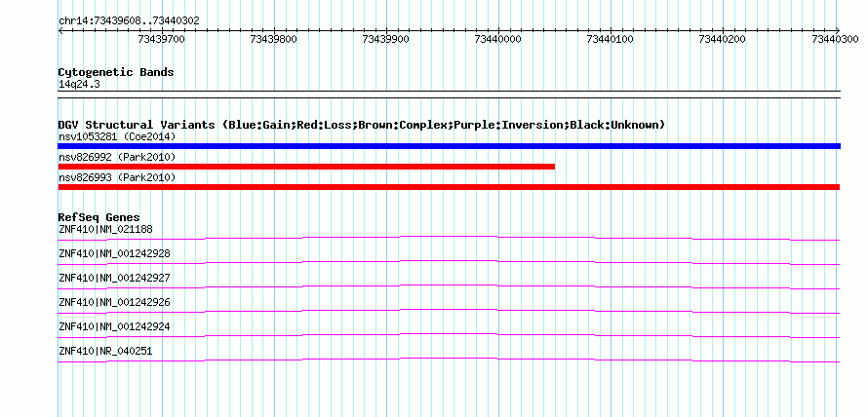This screenshot has width=868, height=417.
Task: Click ruler position 73440000
Action: [498, 39]
